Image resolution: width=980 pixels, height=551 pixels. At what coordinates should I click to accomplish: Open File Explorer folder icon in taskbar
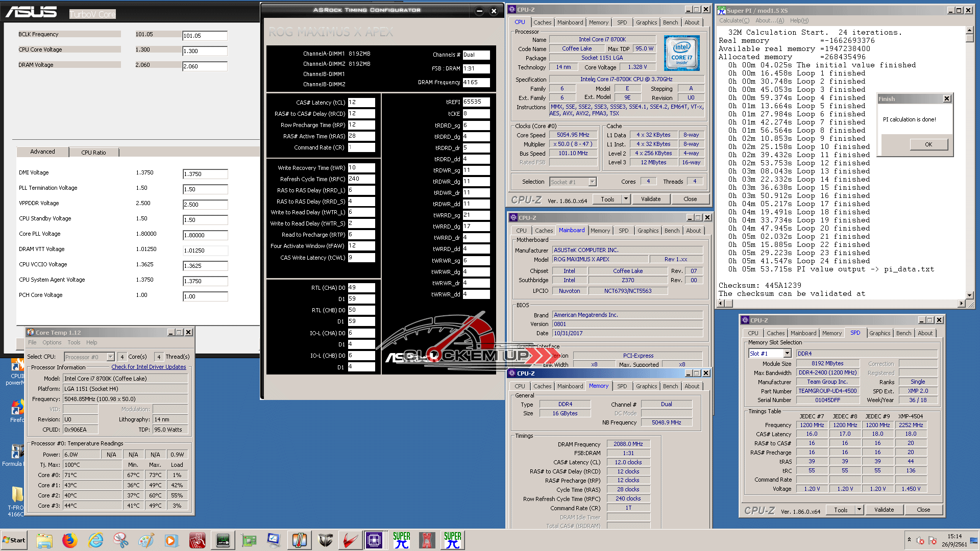click(x=44, y=540)
